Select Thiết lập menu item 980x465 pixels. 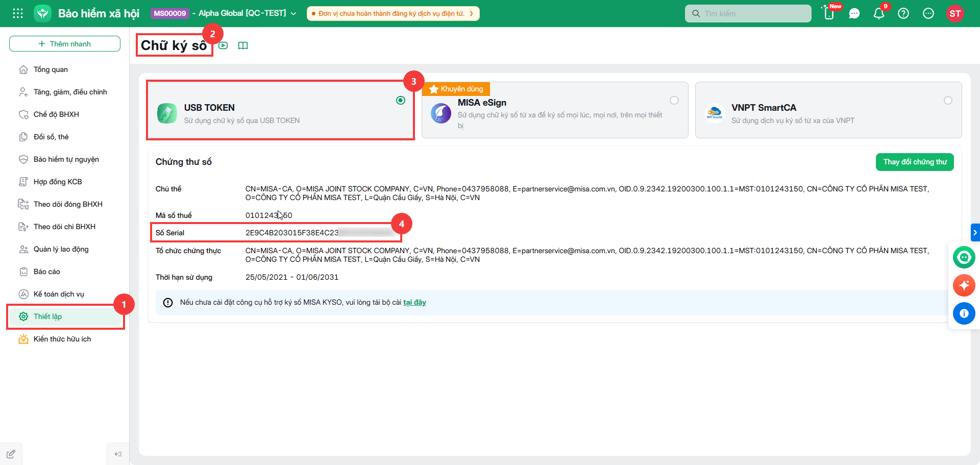pos(65,316)
